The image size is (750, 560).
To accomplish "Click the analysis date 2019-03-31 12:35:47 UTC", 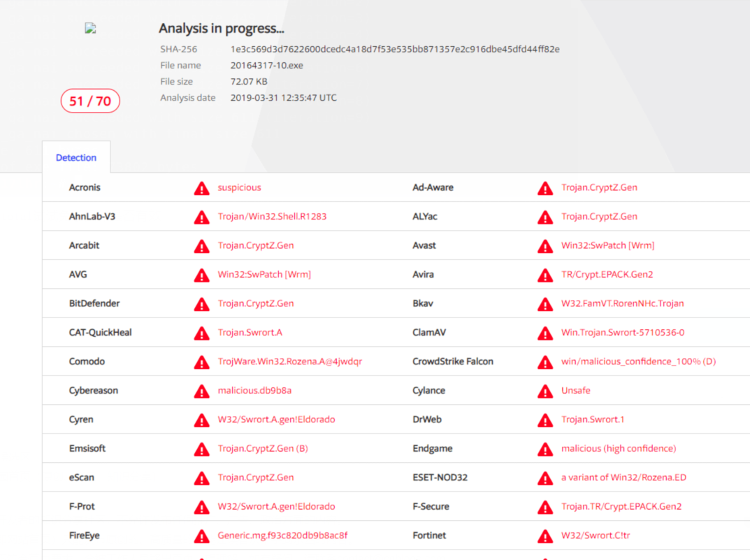I will (x=284, y=98).
